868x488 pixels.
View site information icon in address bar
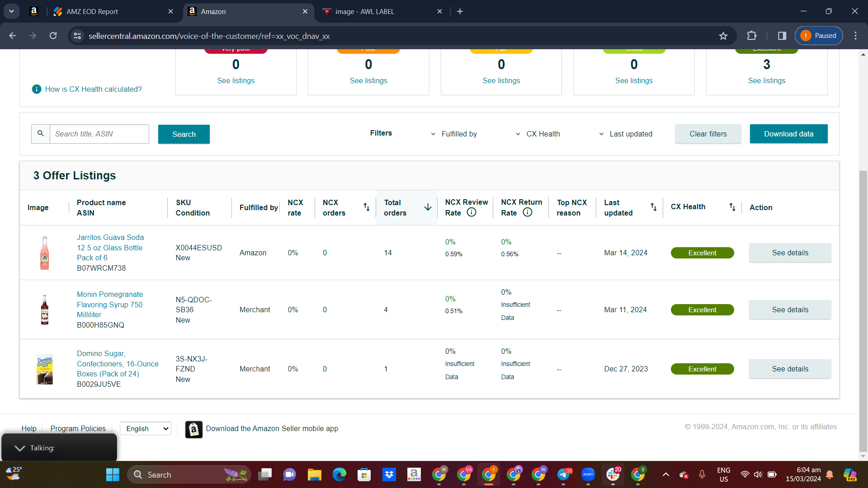coord(78,36)
